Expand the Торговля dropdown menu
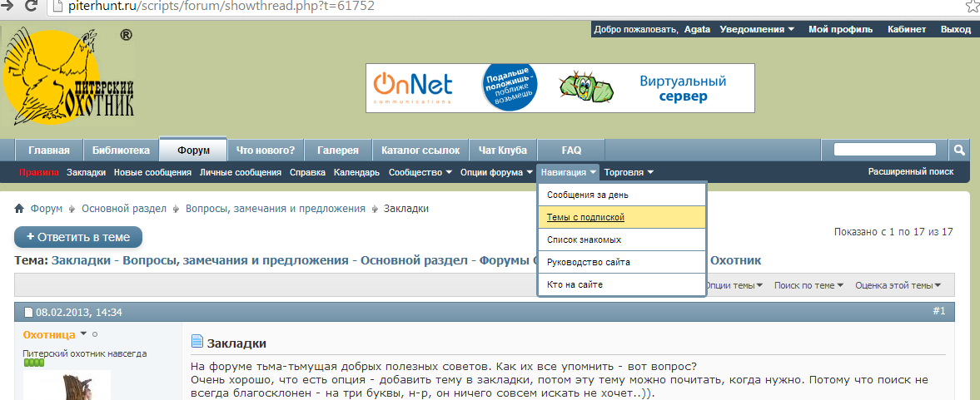 coord(629,172)
